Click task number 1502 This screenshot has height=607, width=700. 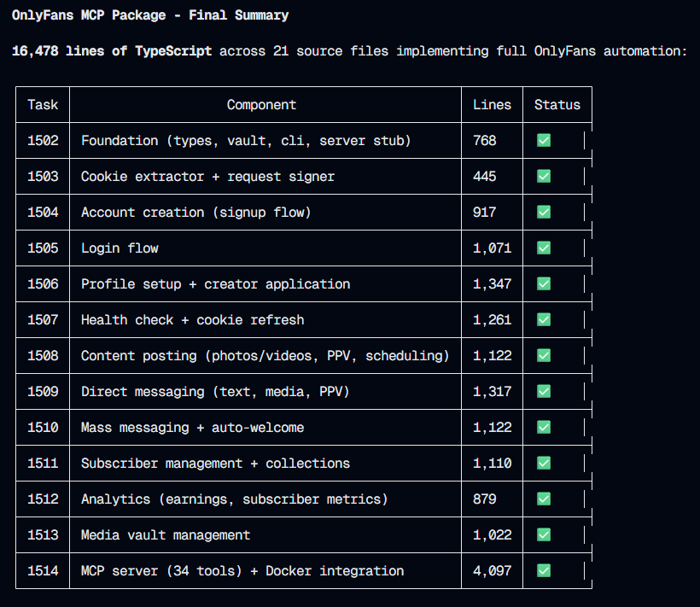[x=43, y=141]
